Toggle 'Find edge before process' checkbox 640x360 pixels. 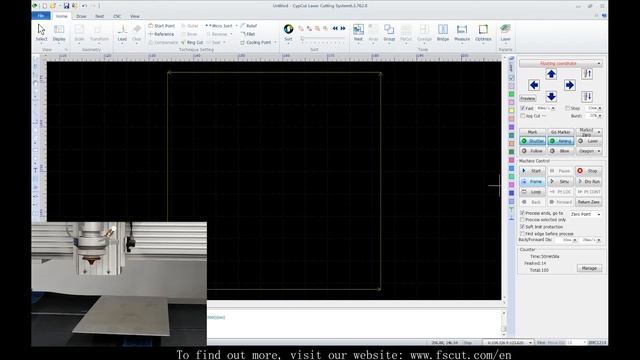[522, 233]
